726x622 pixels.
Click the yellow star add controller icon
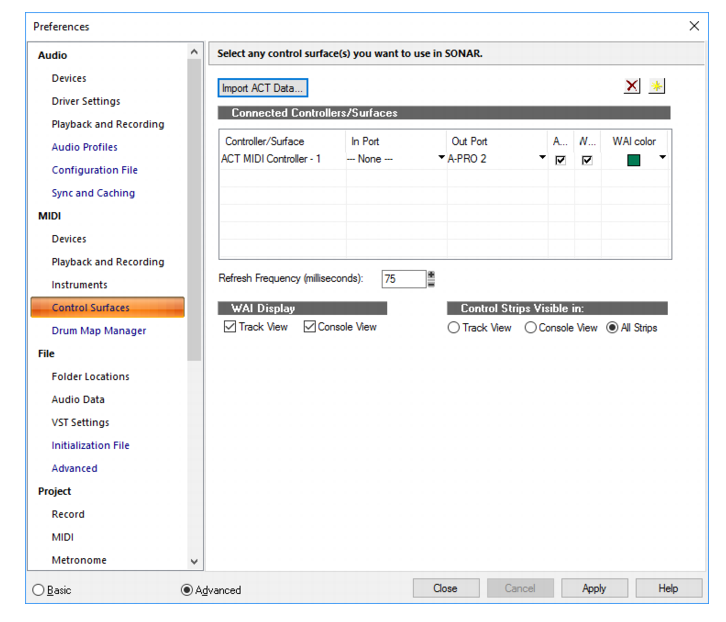(657, 86)
